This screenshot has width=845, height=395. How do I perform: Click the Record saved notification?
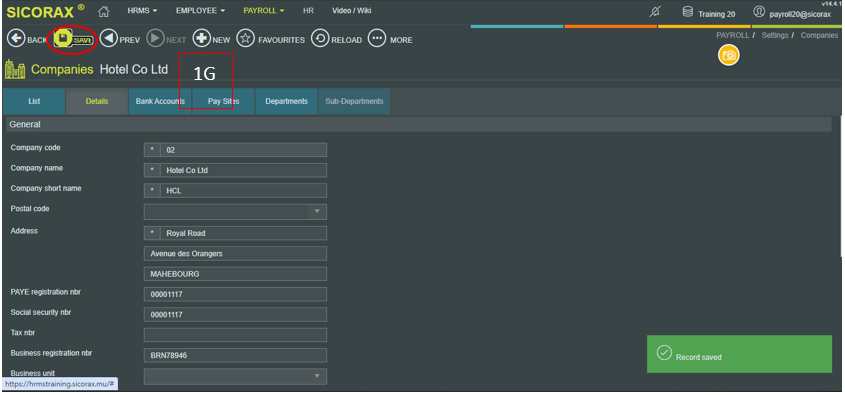pyautogui.click(x=739, y=354)
